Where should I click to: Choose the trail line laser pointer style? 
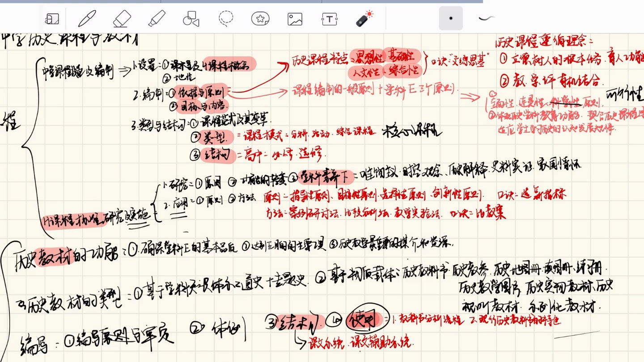point(486,18)
